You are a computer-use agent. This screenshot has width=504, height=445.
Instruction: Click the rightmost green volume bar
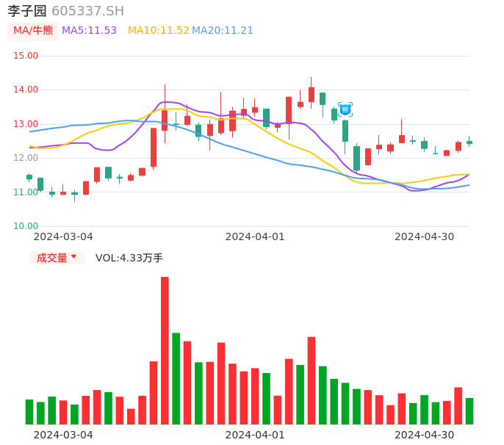(469, 411)
